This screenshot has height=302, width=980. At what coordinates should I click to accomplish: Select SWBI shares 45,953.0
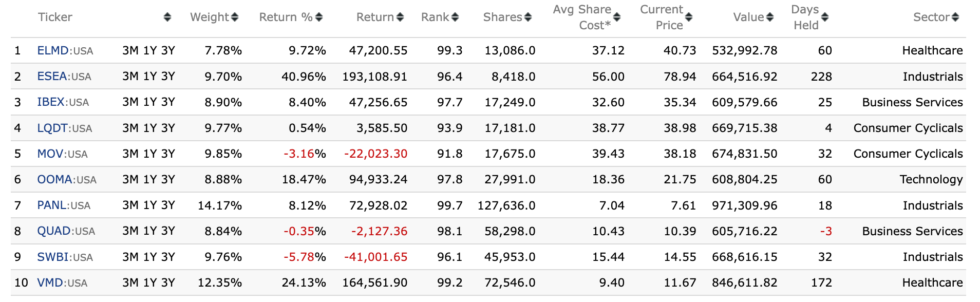click(510, 257)
